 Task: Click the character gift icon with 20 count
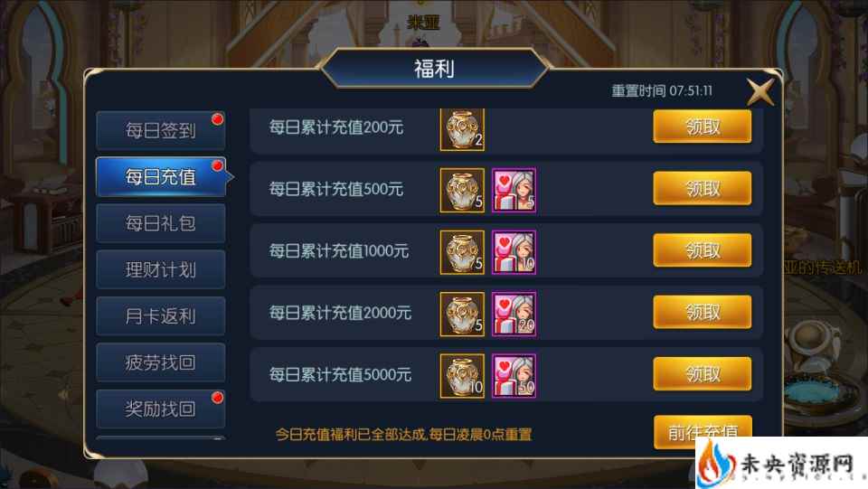pyautogui.click(x=514, y=315)
